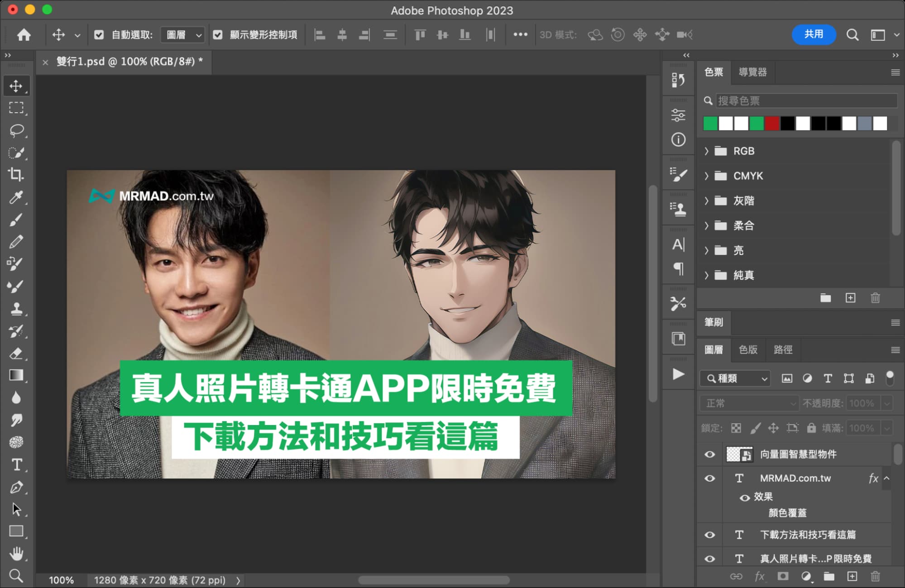Select the Path Selection arrow tool
Image resolution: width=905 pixels, height=588 pixels.
[x=16, y=509]
